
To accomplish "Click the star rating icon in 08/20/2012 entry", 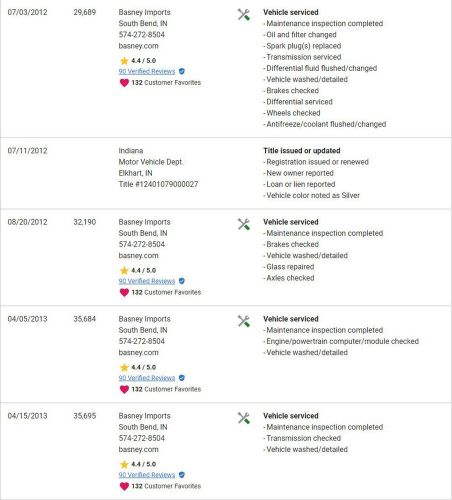I will click(124, 270).
